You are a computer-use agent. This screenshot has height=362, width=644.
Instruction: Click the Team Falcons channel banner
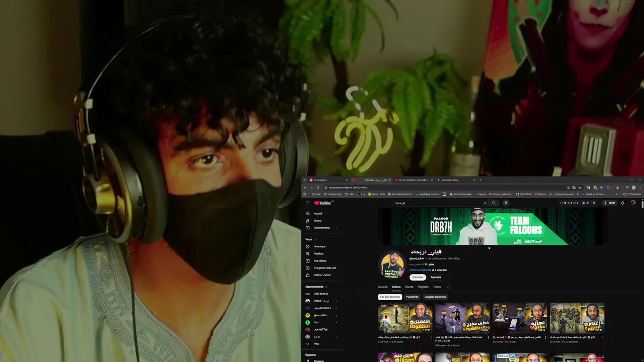(492, 227)
